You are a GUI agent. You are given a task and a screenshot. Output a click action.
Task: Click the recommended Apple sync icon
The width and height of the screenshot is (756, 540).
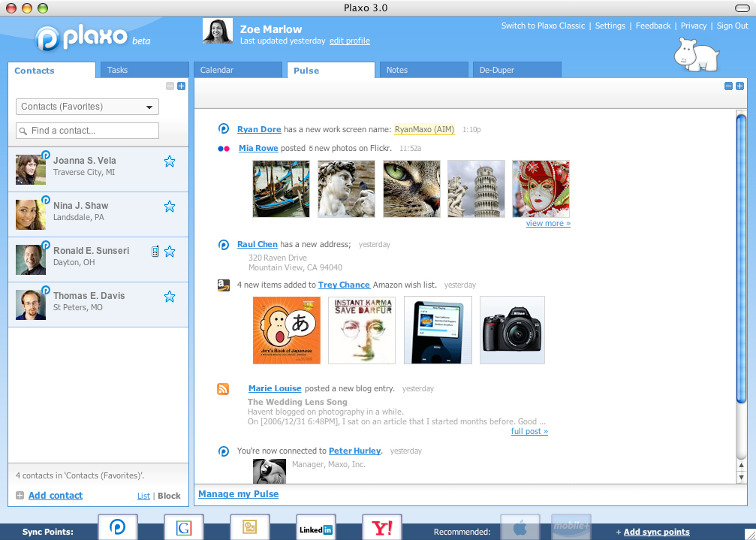520,527
